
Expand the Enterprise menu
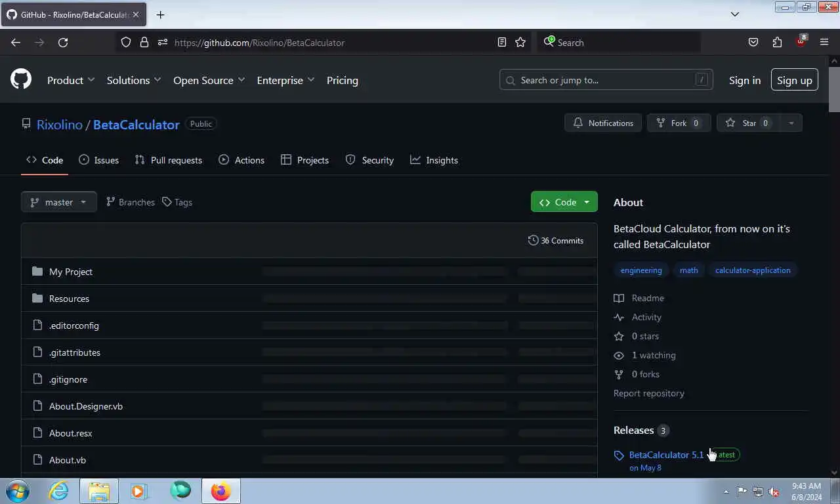pyautogui.click(x=285, y=80)
